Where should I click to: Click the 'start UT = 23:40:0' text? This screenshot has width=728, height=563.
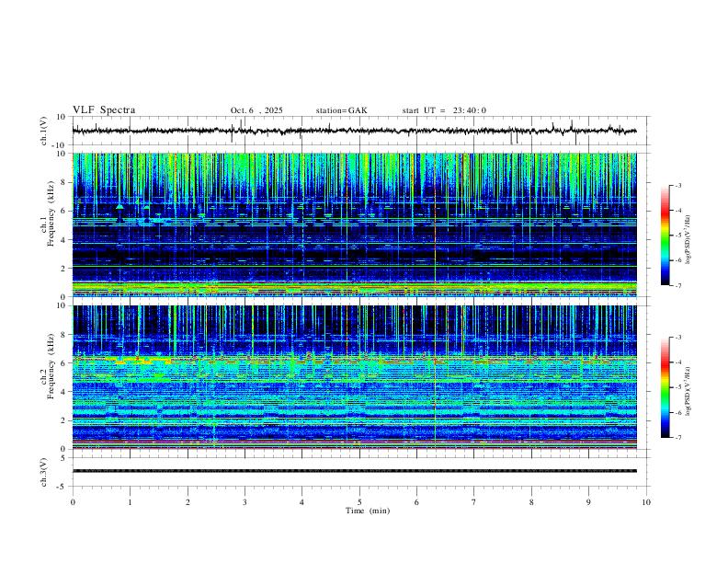(444, 110)
